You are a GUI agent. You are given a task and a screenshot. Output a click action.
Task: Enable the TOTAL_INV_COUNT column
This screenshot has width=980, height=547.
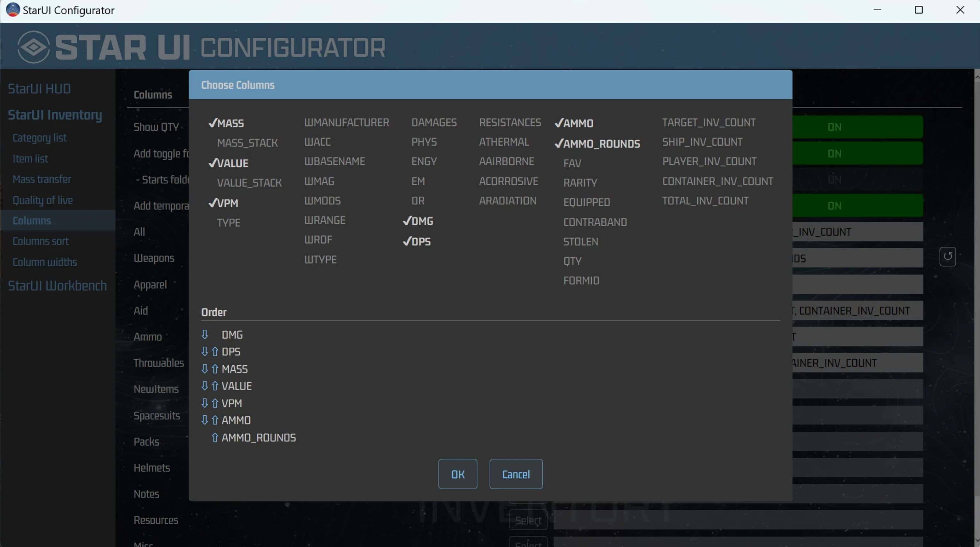coord(705,201)
